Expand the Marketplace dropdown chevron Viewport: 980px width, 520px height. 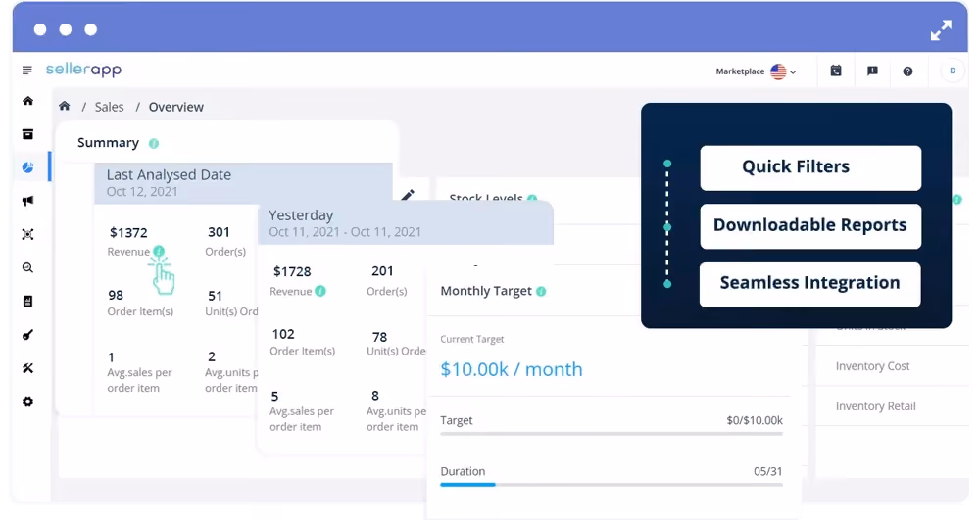(793, 71)
